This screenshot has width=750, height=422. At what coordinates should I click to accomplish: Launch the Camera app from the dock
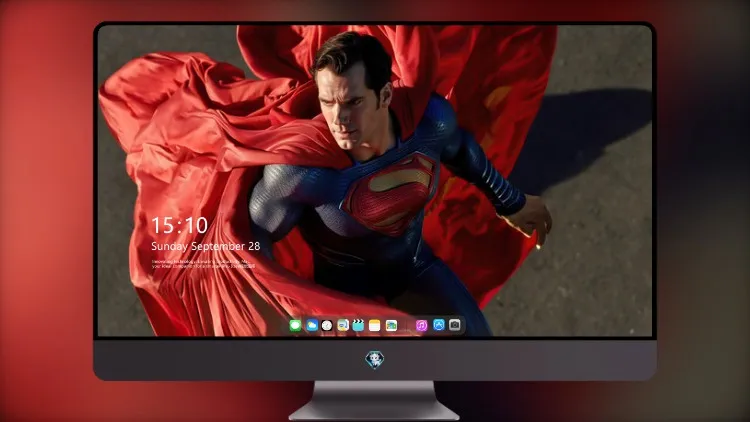pyautogui.click(x=455, y=325)
